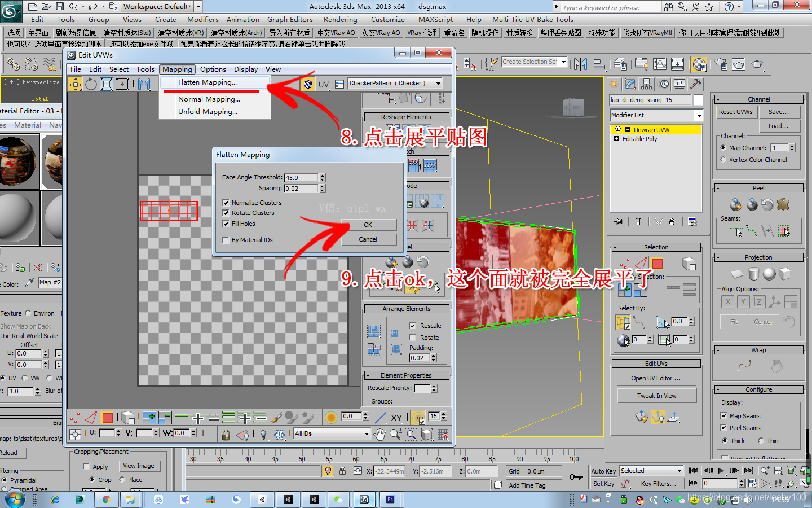Collapse the Peel rollout

point(718,189)
